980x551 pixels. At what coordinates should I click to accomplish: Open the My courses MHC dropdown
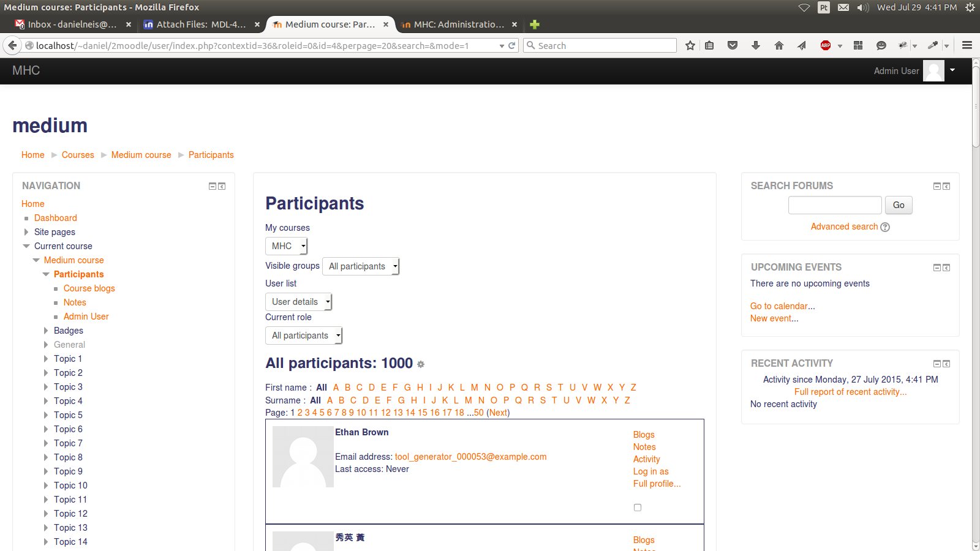pos(286,246)
